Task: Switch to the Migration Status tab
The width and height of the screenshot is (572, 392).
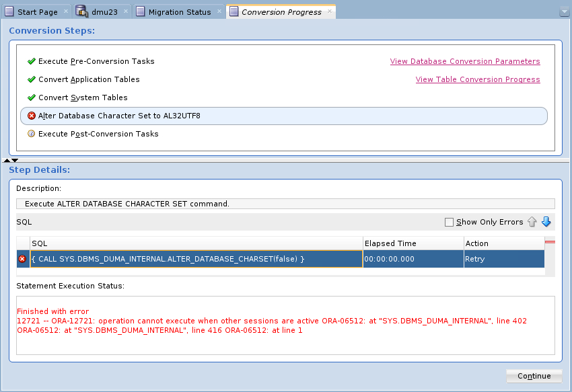Action: click(x=180, y=12)
